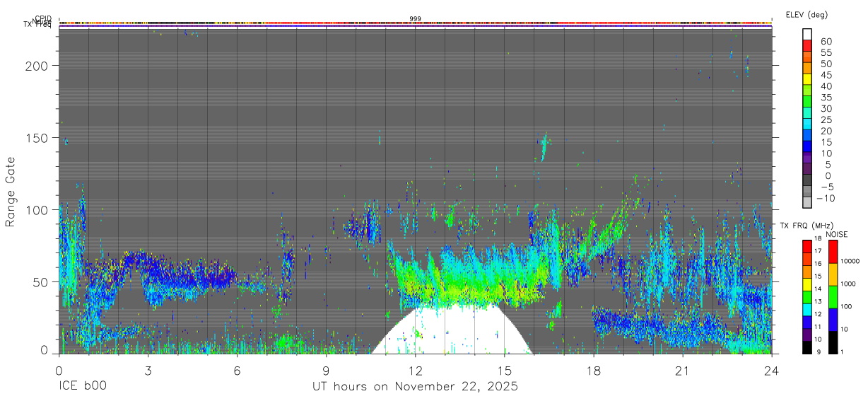Click the "200" range gate tick label

pos(37,66)
